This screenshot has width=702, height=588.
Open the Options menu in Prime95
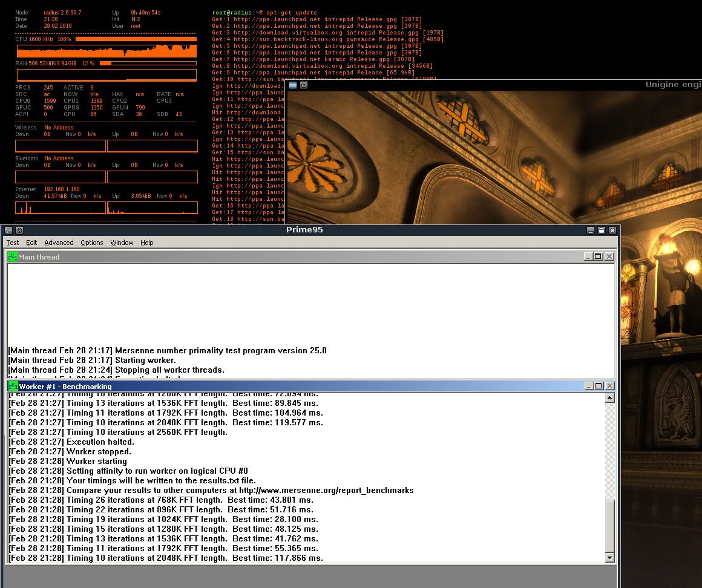point(92,243)
